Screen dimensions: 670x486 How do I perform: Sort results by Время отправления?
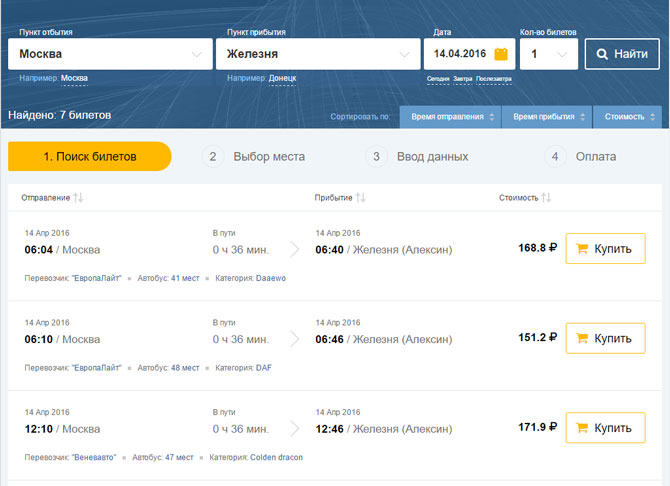coord(450,117)
